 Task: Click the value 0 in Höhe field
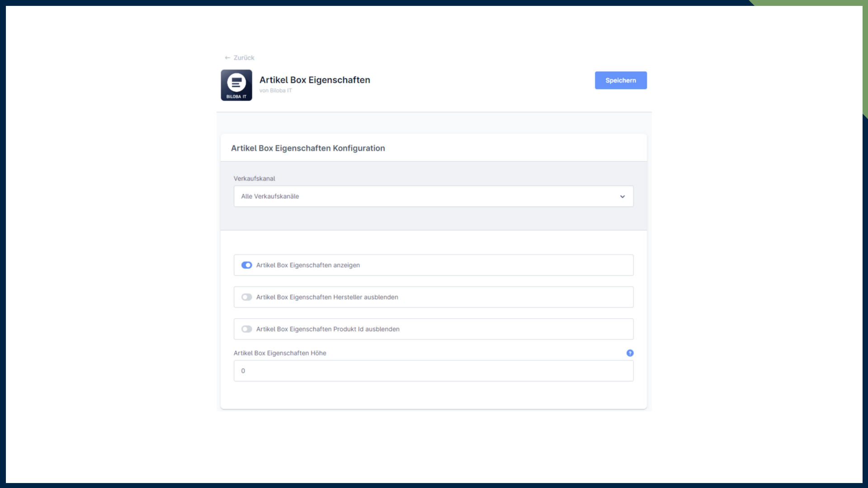pyautogui.click(x=243, y=371)
